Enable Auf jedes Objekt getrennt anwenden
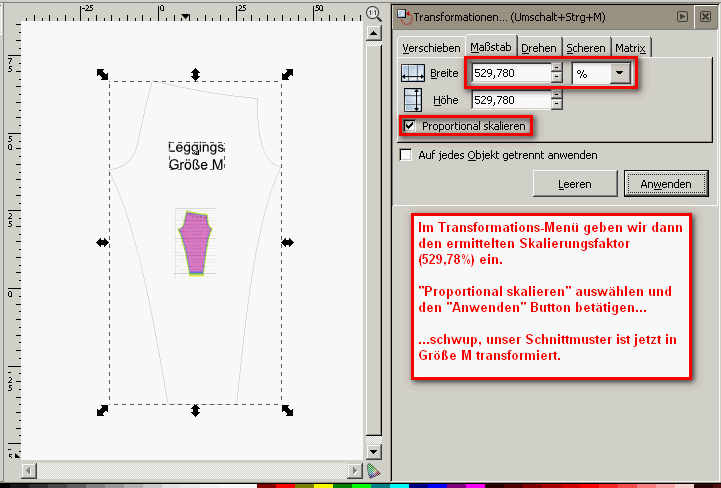The width and height of the screenshot is (721, 488). pyautogui.click(x=406, y=155)
